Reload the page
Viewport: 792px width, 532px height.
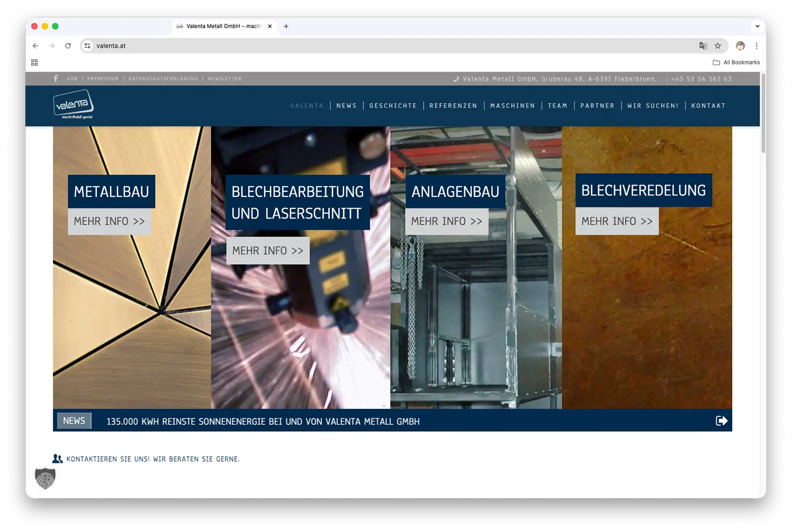(68, 46)
